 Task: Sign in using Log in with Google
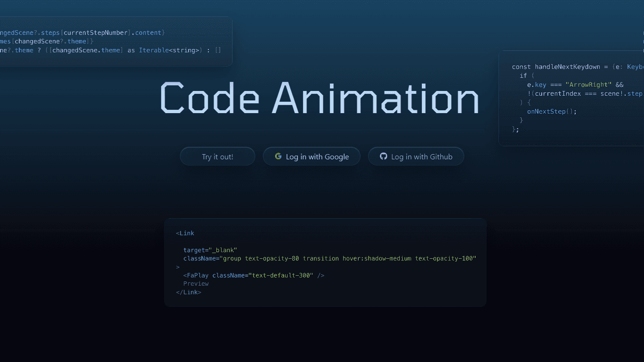tap(312, 156)
